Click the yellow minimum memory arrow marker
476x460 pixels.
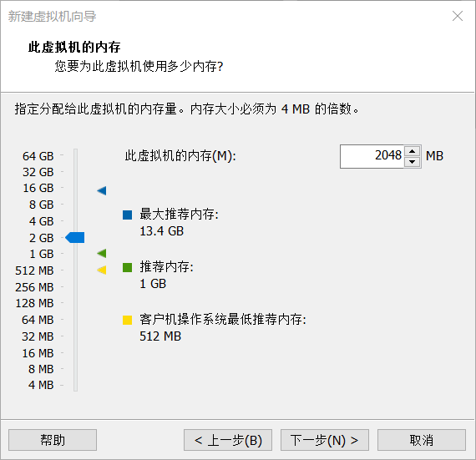[x=102, y=270]
